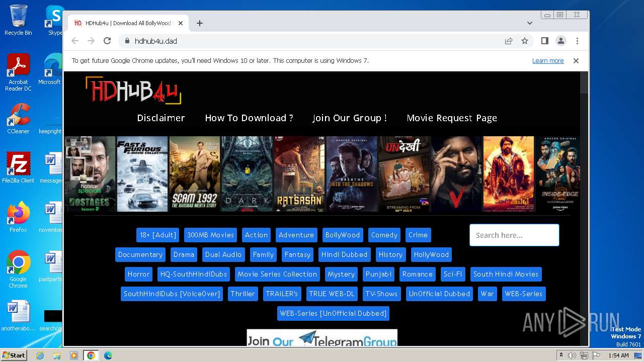Open Acrobat Reader DC desktop icon
Screen dimensions: 644x362
pyautogui.click(x=18, y=72)
